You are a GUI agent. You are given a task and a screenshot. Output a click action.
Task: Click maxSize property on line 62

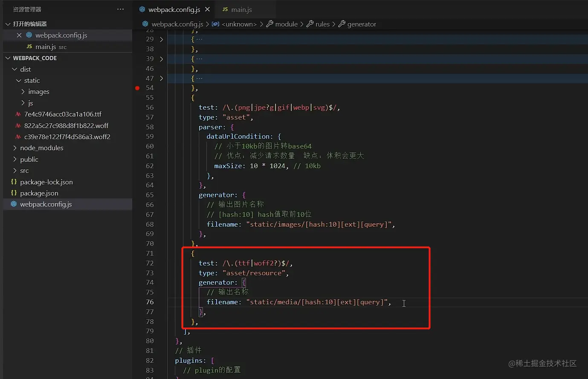[x=228, y=166]
